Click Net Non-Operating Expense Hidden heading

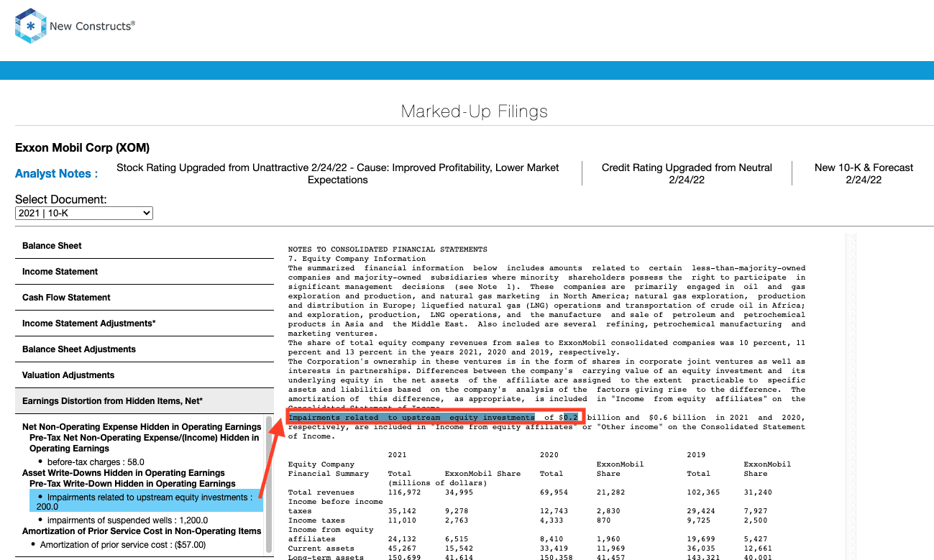142,427
